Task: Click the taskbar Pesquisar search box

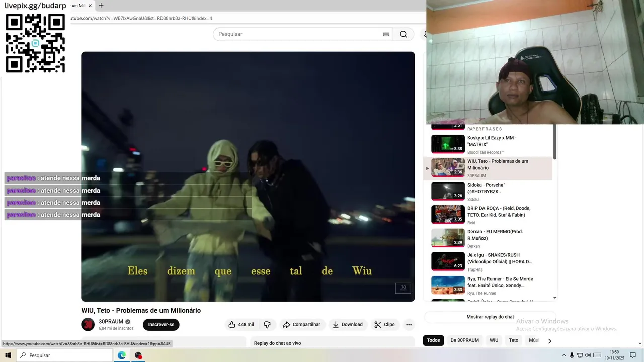Action: coord(64,355)
